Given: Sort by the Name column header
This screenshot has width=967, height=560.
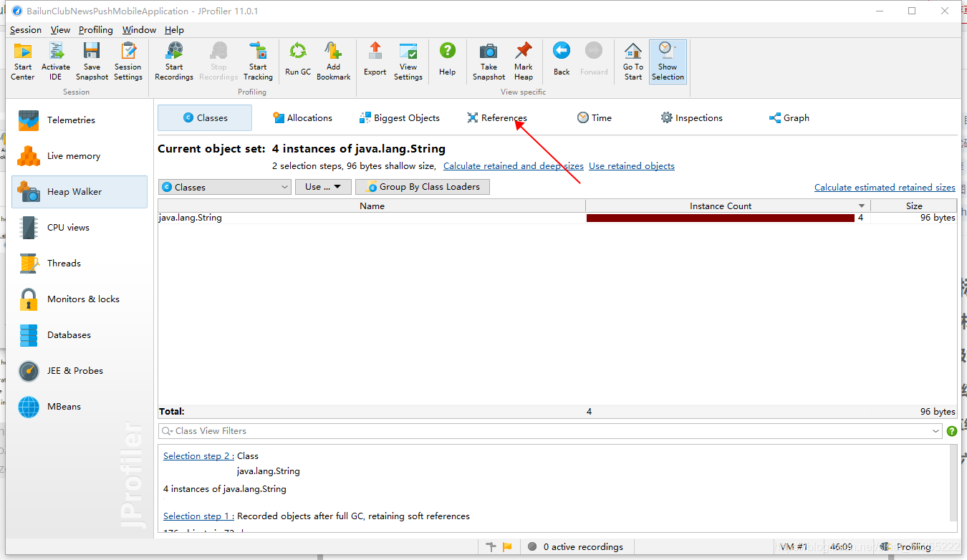Looking at the screenshot, I should [x=372, y=206].
